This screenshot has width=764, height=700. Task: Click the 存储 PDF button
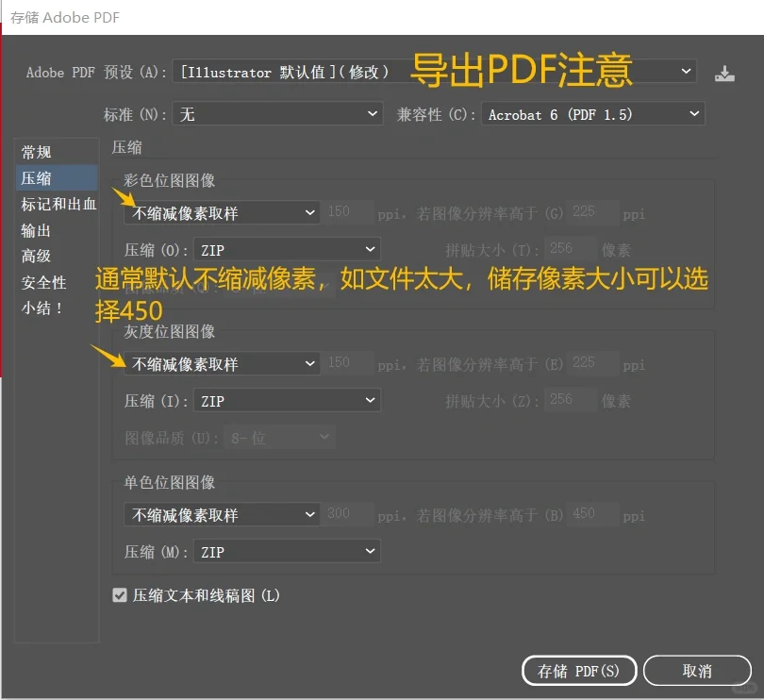578,670
